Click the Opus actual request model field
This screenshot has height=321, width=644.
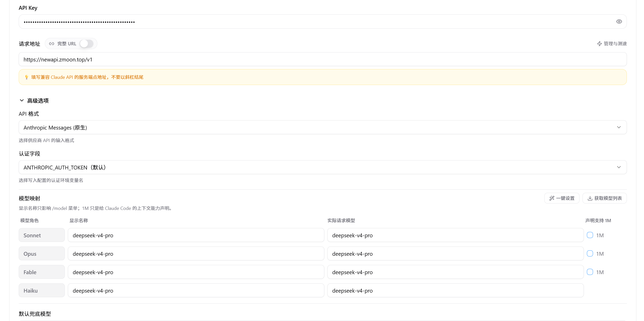pos(455,253)
